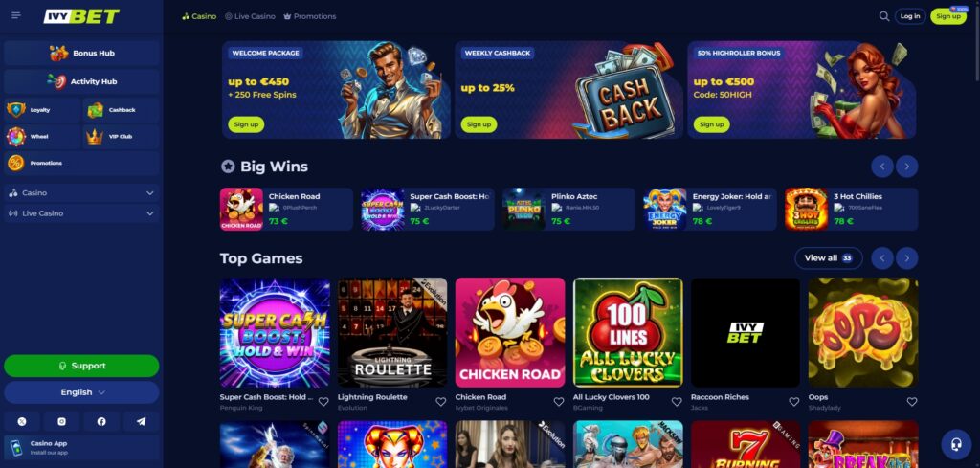Image resolution: width=980 pixels, height=468 pixels.
Task: Click the Log in button
Action: [x=910, y=16]
